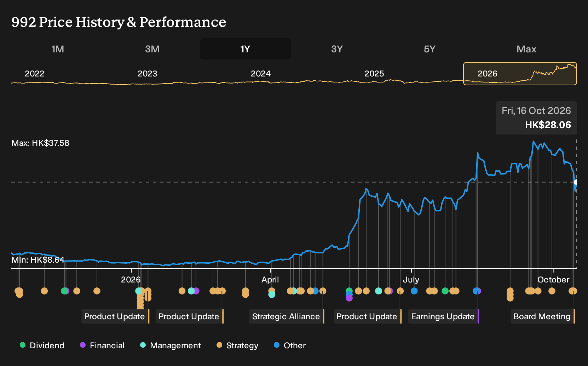
Task: Show the 5Y price history
Action: click(430, 49)
